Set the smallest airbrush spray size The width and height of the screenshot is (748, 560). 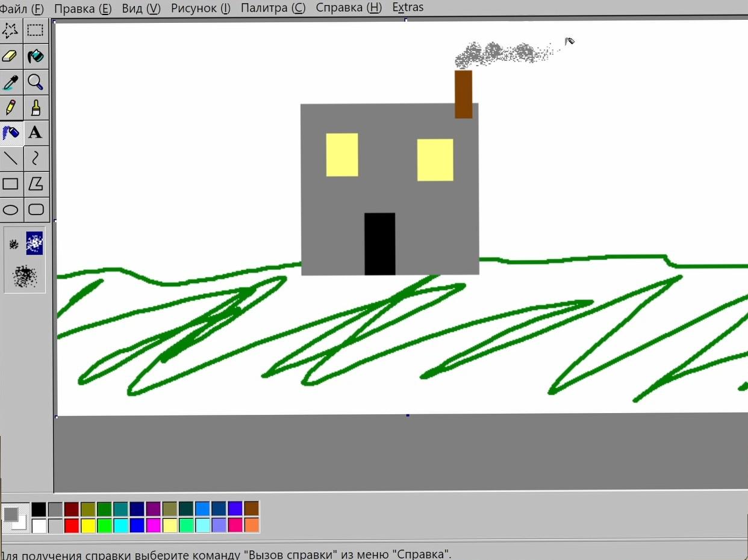point(13,244)
